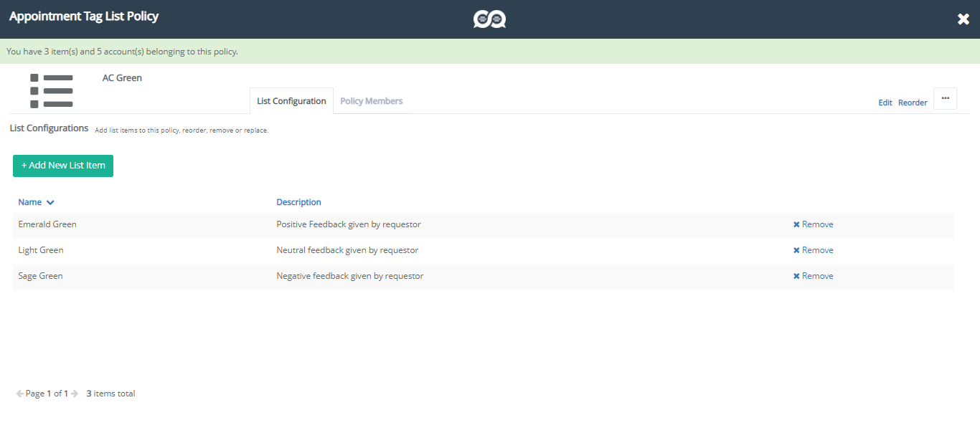Toggle sort order with Name chevron arrow
The height and width of the screenshot is (448, 980).
pos(50,203)
